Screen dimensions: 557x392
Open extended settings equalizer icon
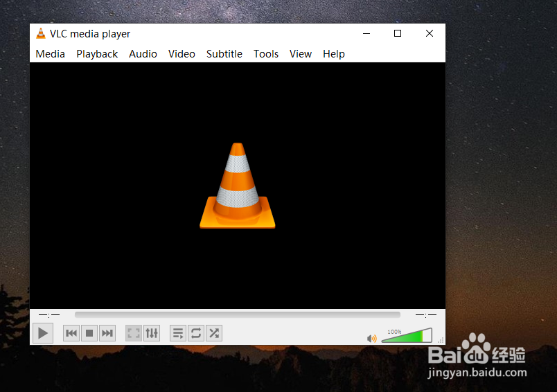coord(152,333)
